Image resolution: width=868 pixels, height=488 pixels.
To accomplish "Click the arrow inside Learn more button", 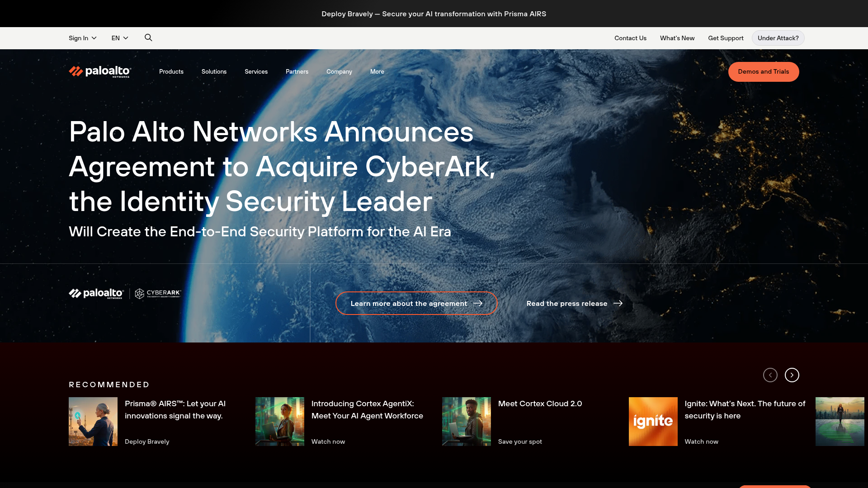I will click(x=479, y=303).
